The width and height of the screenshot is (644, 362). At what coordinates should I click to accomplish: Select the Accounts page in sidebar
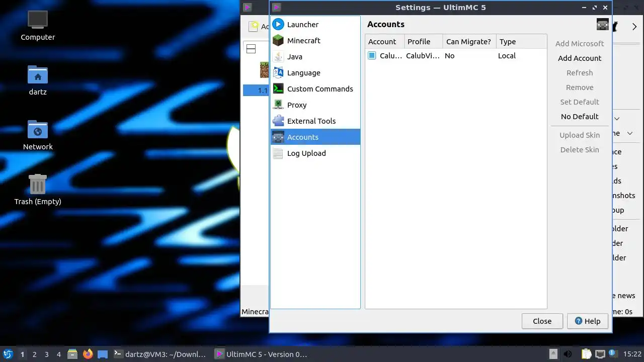click(315, 137)
